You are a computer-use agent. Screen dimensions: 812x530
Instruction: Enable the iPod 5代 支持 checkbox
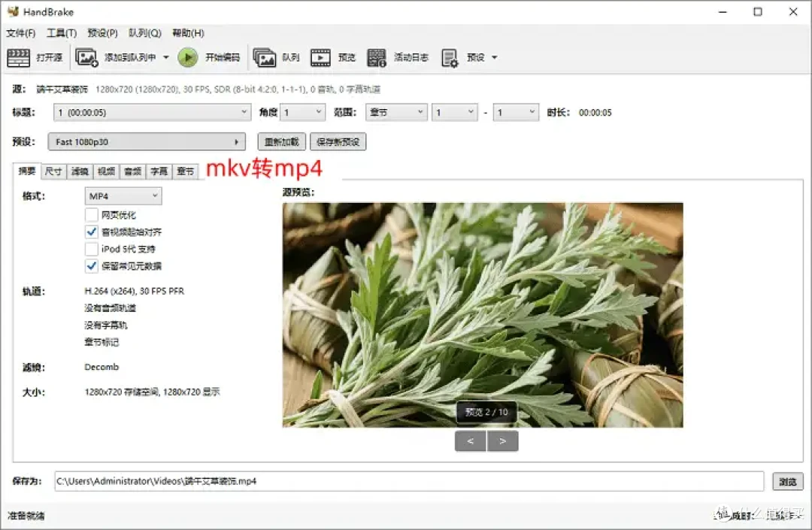[x=92, y=249]
